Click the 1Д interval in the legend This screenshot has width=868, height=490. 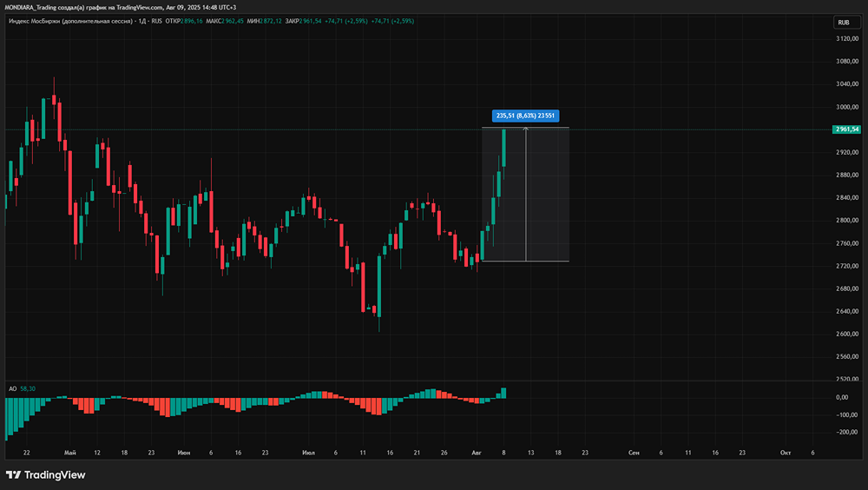[142, 21]
